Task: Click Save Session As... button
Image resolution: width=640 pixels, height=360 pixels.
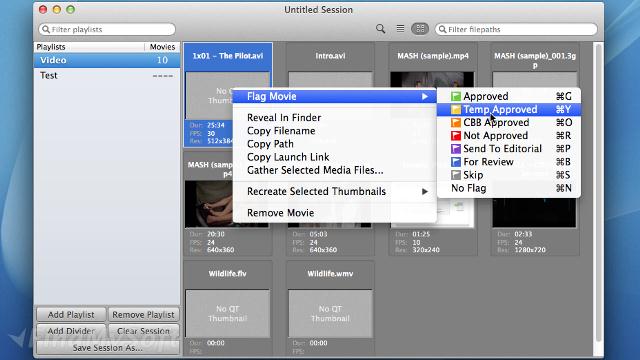Action: point(108,348)
